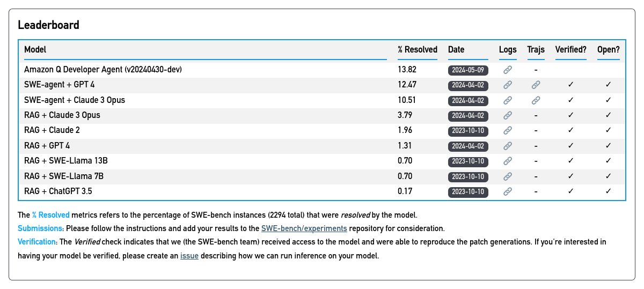Click Open checkmark for SWE-agent + GPT 4

pos(609,85)
